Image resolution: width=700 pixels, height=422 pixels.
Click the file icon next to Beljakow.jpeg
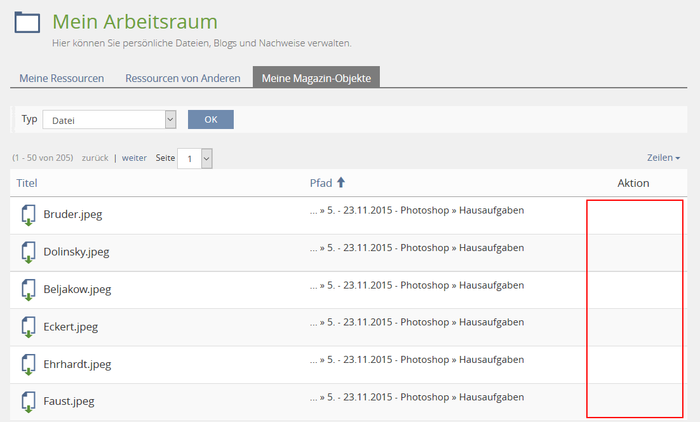[x=28, y=290]
